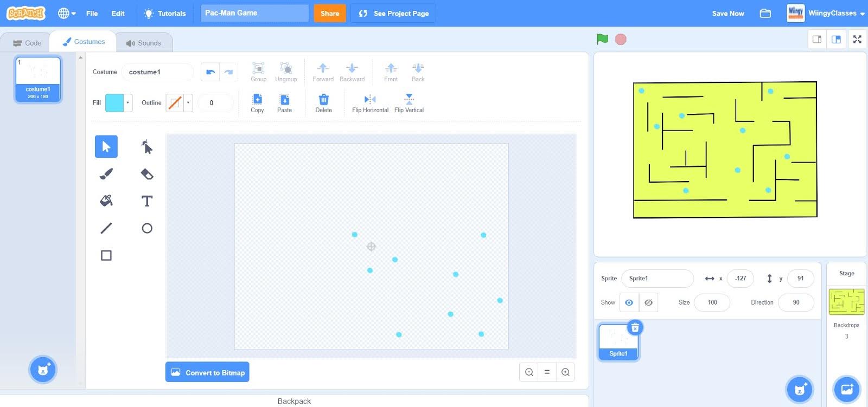Select the Rectangle tool
Image resolution: width=868 pixels, height=407 pixels.
[106, 255]
